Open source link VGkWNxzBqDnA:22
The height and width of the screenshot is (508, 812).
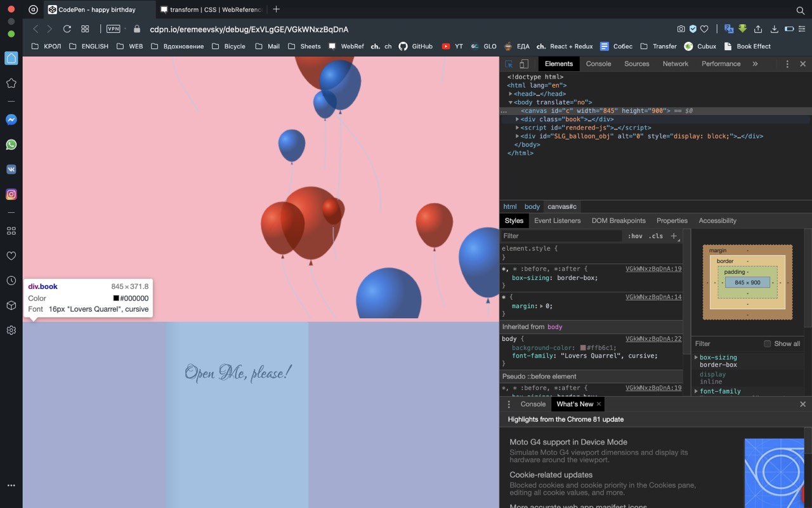tap(653, 339)
